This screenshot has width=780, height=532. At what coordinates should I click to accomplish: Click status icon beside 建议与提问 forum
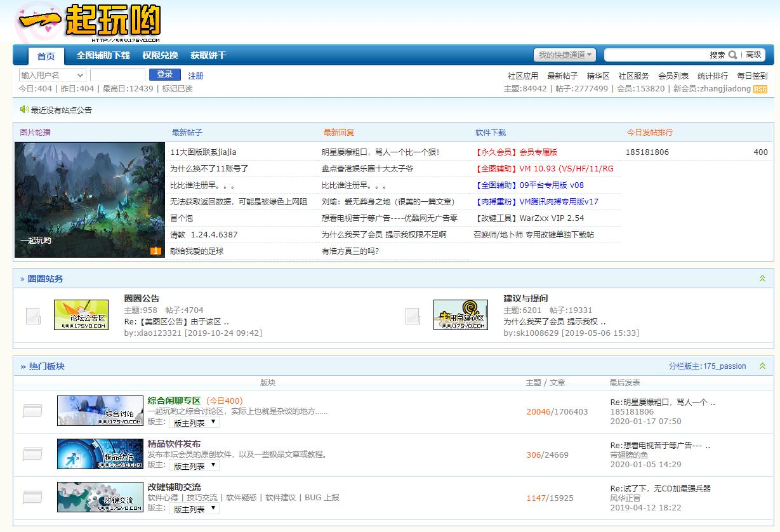tap(413, 316)
